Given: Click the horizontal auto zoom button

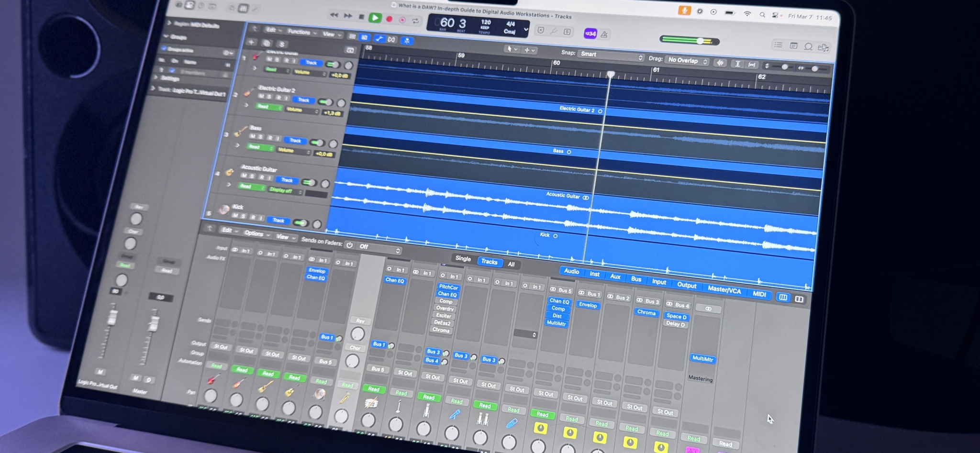Looking at the screenshot, I should (752, 65).
